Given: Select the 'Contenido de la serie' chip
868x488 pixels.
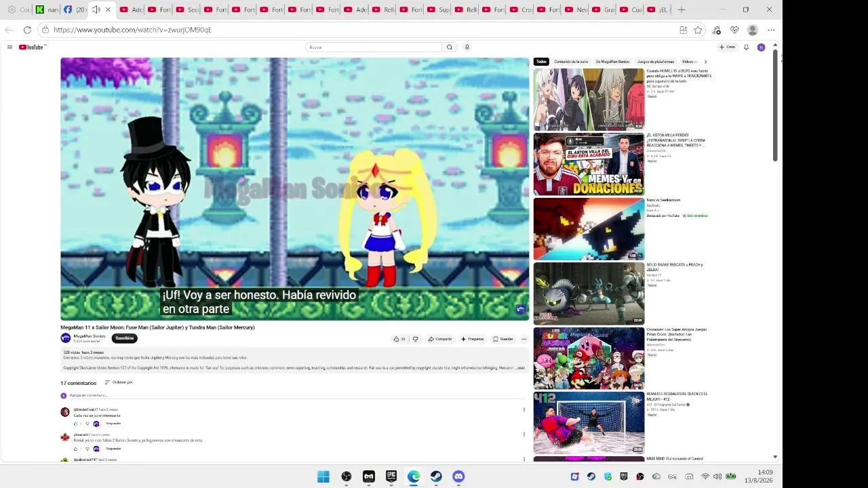Looking at the screenshot, I should (x=571, y=62).
